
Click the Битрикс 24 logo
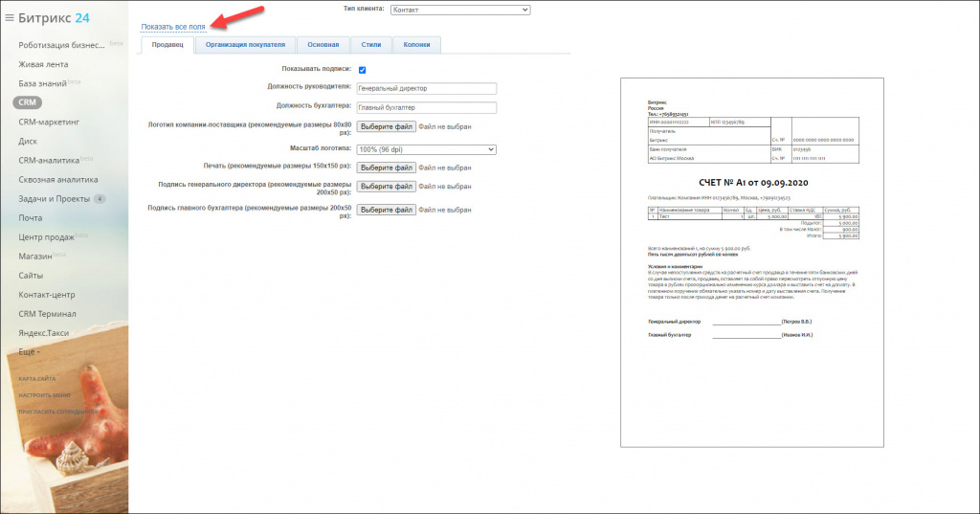click(x=55, y=16)
